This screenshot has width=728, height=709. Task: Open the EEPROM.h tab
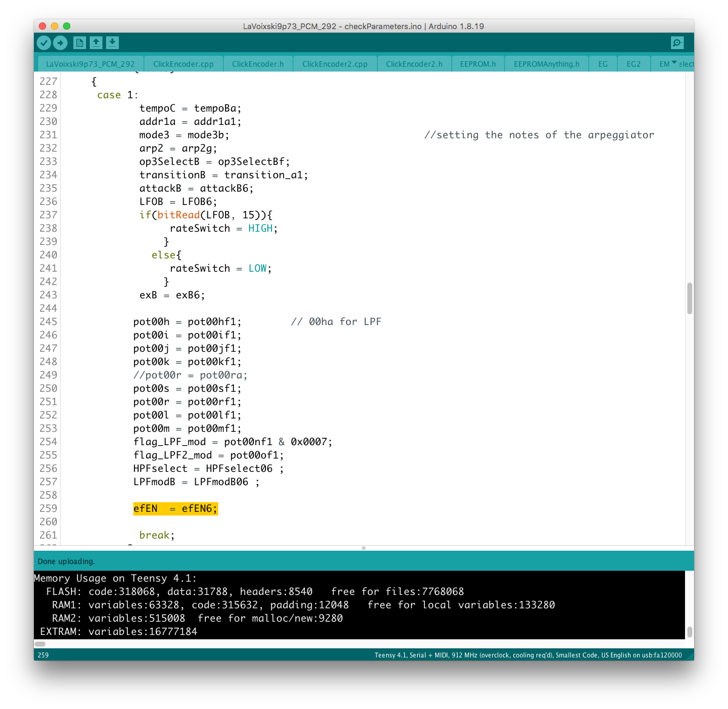pos(478,64)
